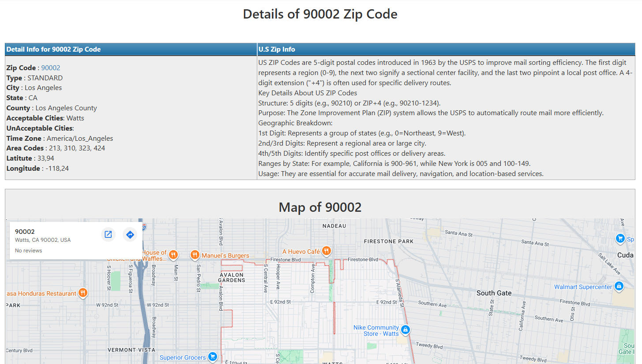Click the blue Directions icon on info card
The height and width of the screenshot is (364, 642).
(130, 234)
